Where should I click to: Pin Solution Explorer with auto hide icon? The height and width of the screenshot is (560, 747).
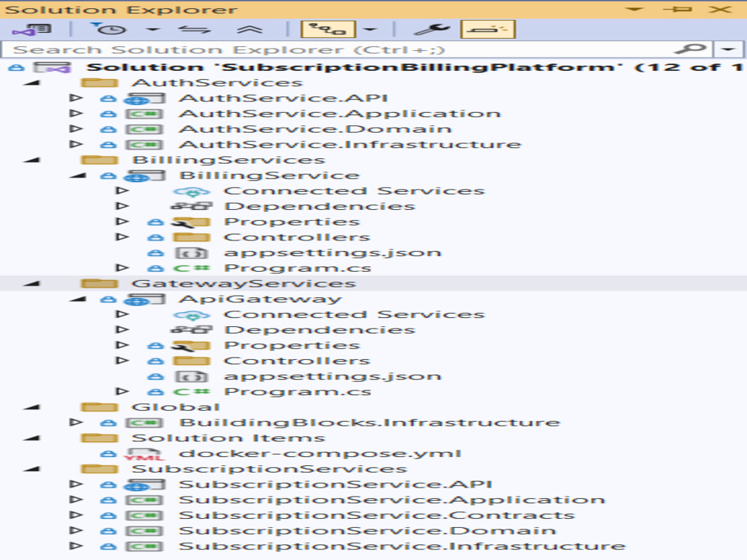[x=678, y=10]
